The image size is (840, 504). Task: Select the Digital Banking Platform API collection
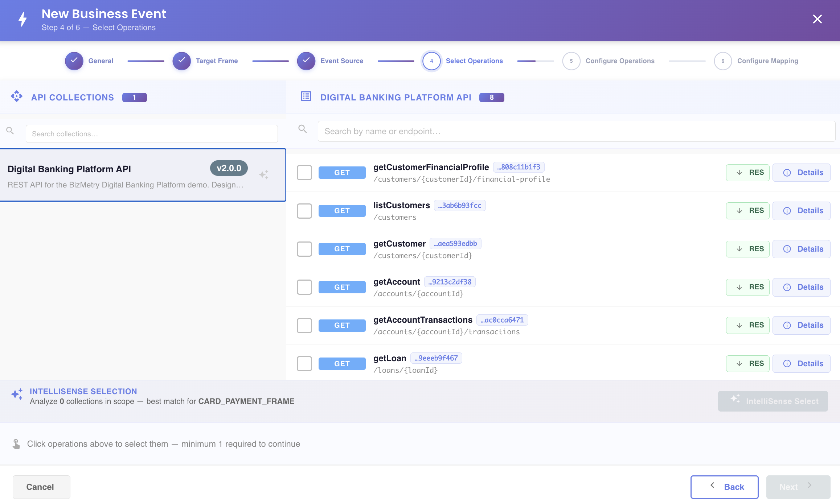[143, 175]
